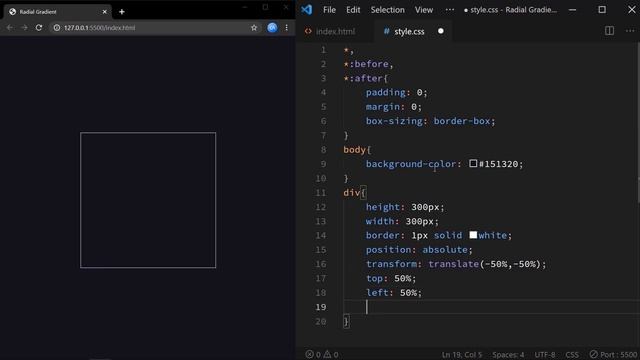This screenshot has height=360, width=640.
Task: Click 'left' property on line 18
Action: point(377,293)
